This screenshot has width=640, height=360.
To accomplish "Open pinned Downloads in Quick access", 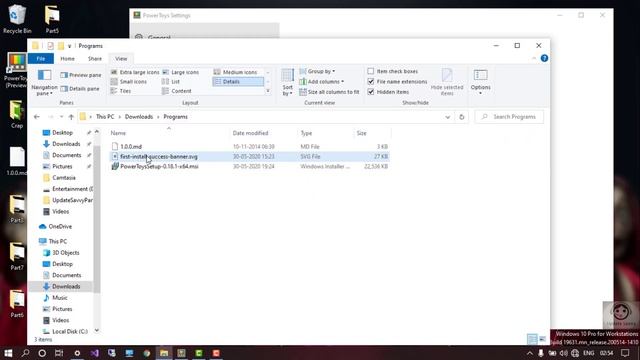I will tap(66, 144).
